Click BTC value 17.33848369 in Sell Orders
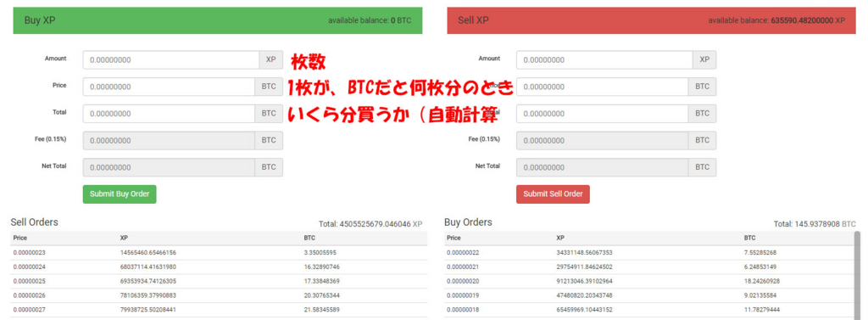This screenshot has width=868, height=320. tap(321, 281)
